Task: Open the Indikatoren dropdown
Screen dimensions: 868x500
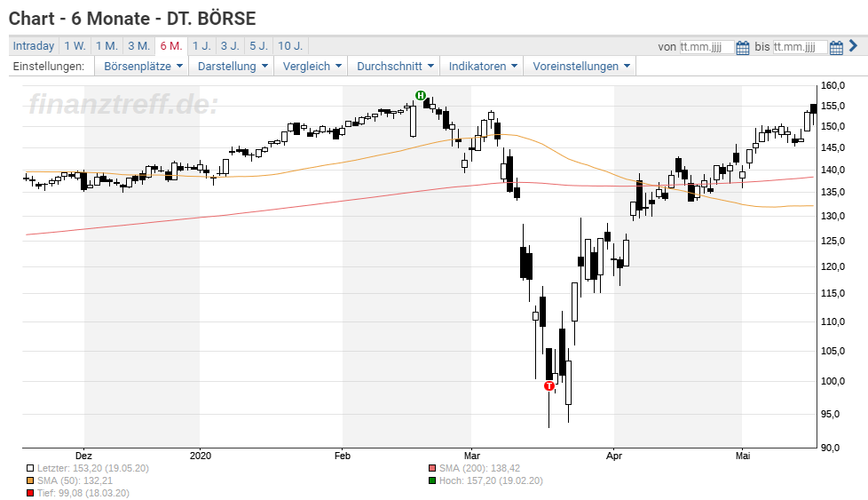Action: coord(482,67)
